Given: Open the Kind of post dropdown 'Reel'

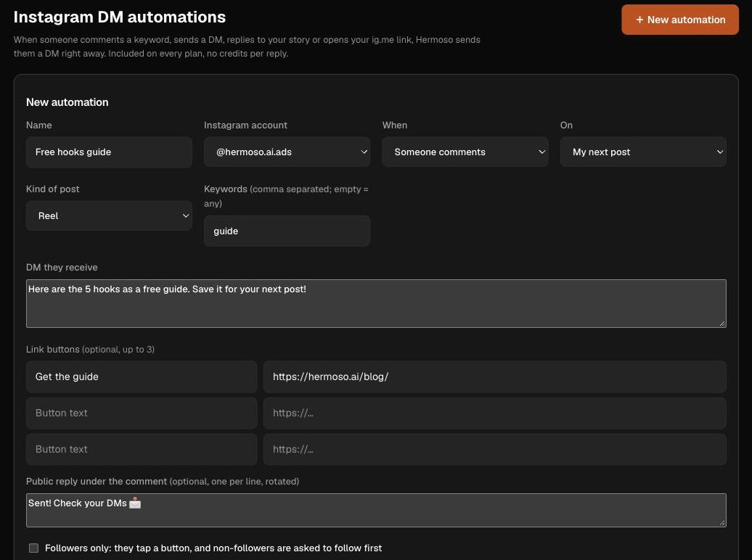Looking at the screenshot, I should tap(109, 215).
